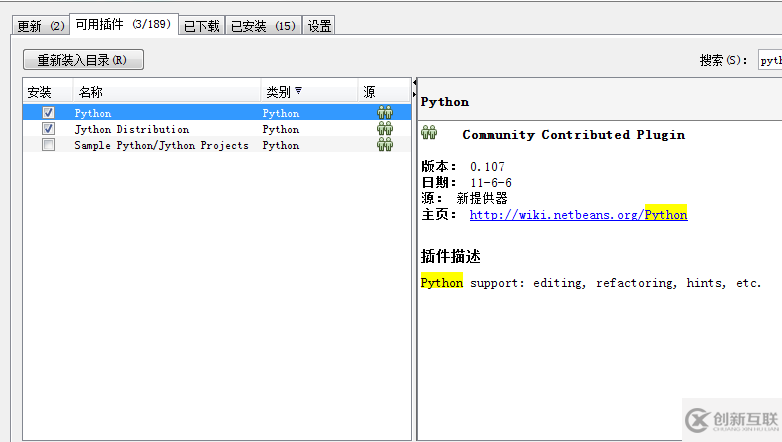Click the 重新装入目录 (R) button
This screenshot has width=782, height=442.
pos(83,60)
